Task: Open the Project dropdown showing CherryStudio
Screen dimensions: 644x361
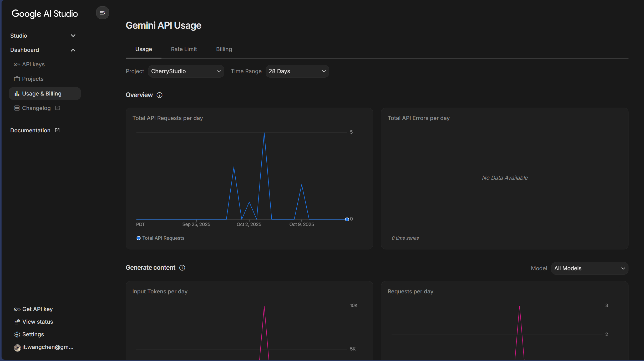Action: pyautogui.click(x=186, y=71)
